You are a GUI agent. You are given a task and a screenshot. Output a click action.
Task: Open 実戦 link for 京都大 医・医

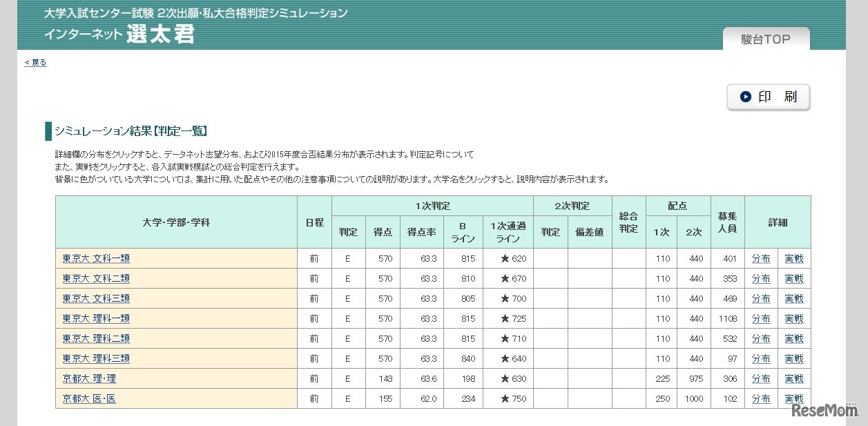pos(794,399)
